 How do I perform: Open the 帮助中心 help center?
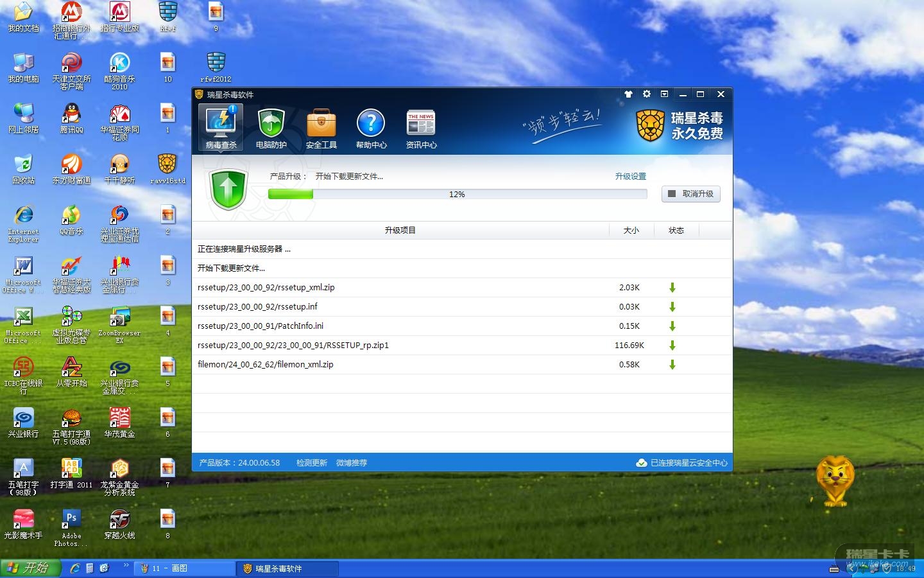(371, 128)
